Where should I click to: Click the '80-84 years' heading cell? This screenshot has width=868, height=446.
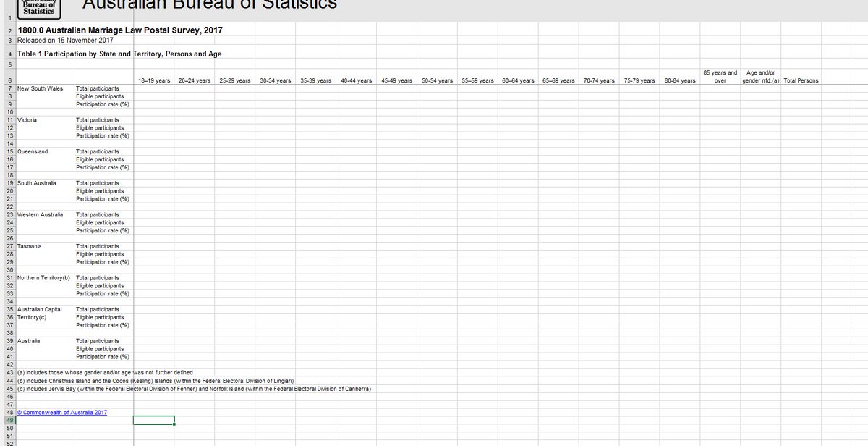click(681, 80)
